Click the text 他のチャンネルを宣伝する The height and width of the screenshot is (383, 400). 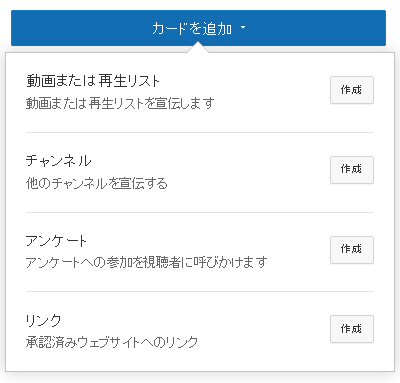[x=97, y=183]
